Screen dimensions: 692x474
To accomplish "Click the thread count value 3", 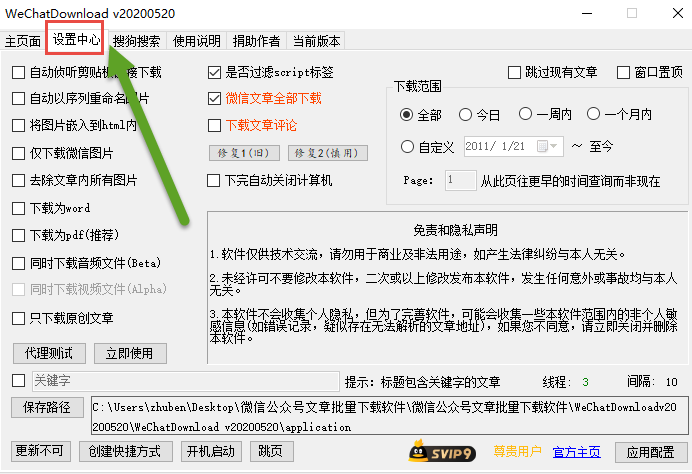I will coord(585,382).
